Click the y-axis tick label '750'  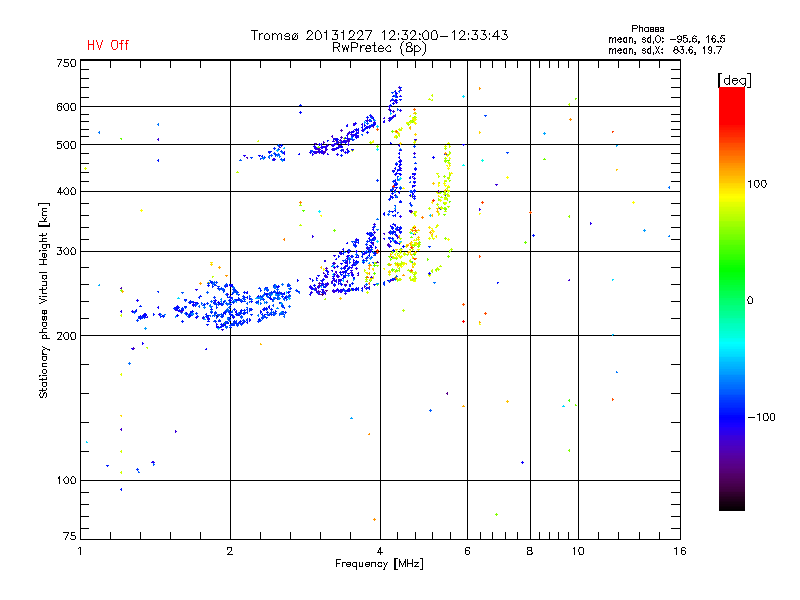(x=66, y=63)
